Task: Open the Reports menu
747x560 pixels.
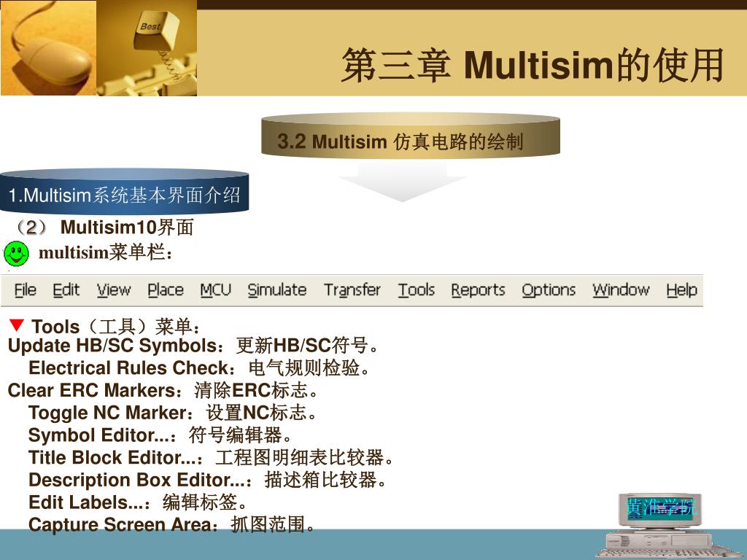Action: [478, 290]
